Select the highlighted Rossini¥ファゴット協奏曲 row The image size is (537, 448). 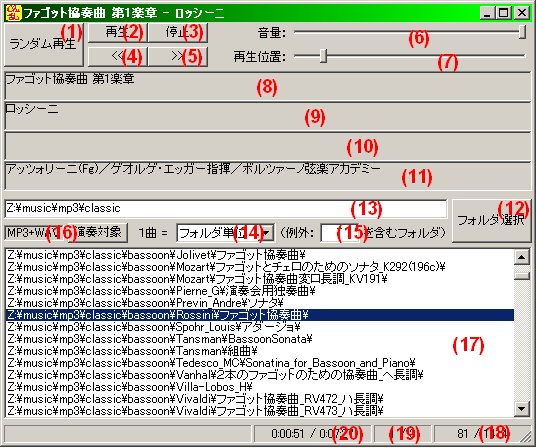(x=260, y=315)
